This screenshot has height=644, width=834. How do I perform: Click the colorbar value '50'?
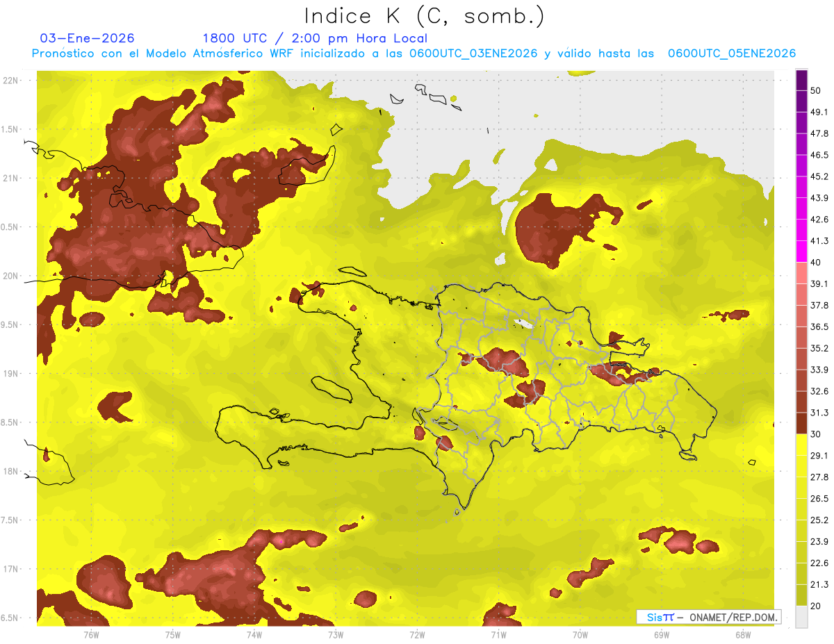point(816,90)
